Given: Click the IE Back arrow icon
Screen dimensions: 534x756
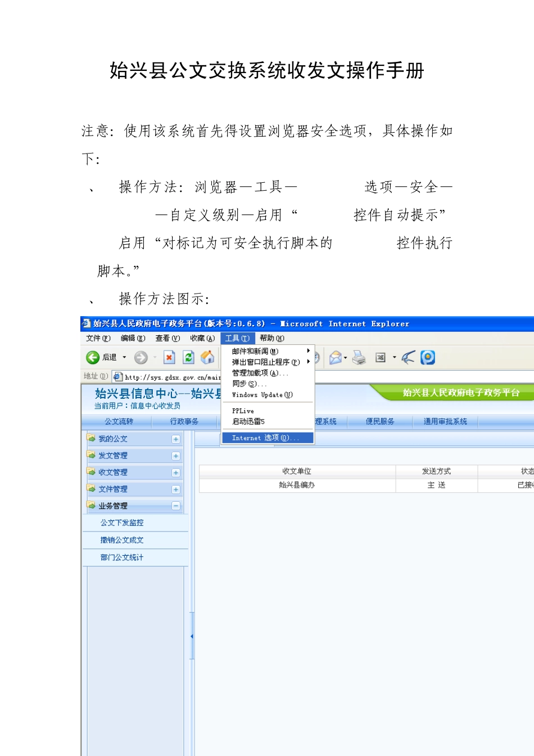Looking at the screenshot, I should click(93, 357).
